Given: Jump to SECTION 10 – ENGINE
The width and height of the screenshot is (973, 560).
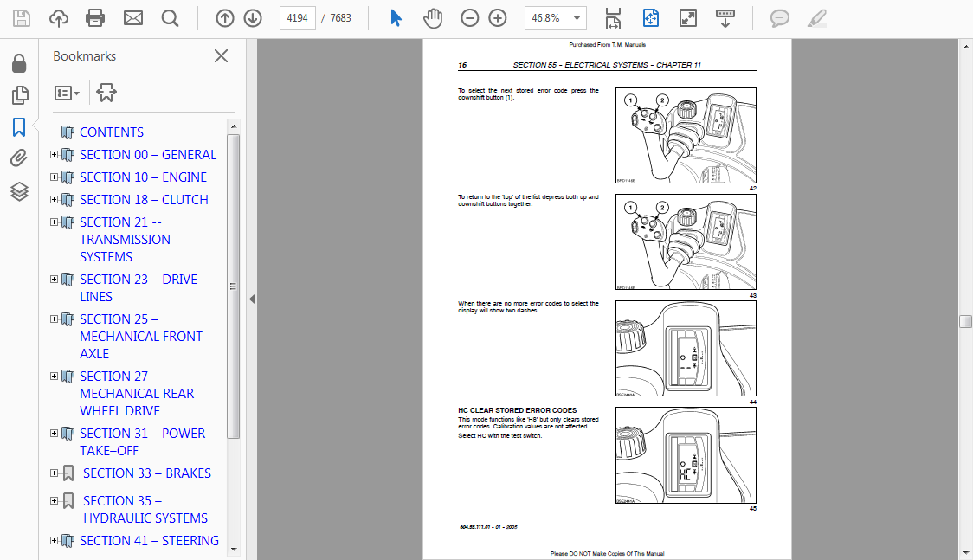Looking at the screenshot, I should coord(143,177).
